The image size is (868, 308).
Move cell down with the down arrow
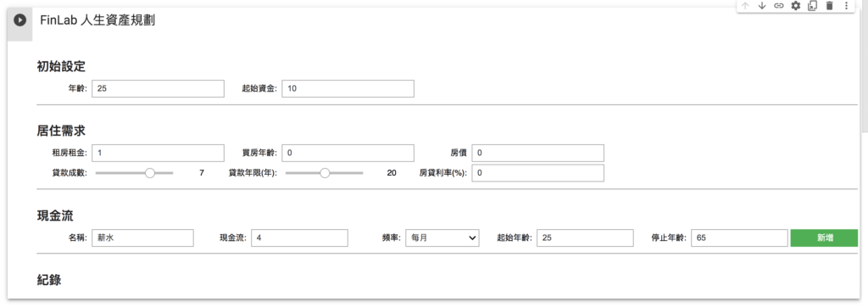coord(762,6)
